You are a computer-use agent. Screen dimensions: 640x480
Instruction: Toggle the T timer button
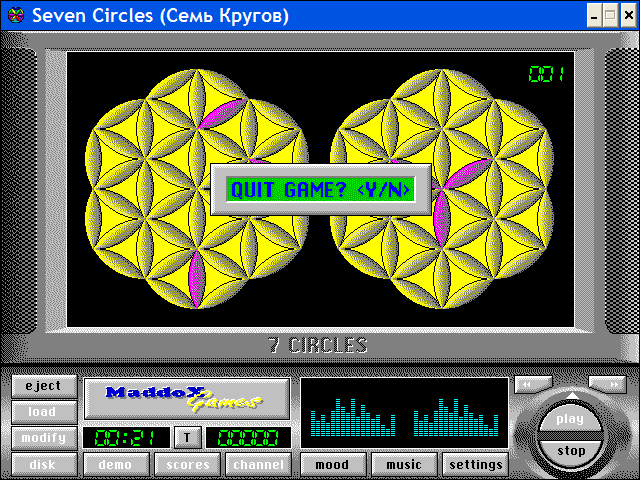[187, 438]
